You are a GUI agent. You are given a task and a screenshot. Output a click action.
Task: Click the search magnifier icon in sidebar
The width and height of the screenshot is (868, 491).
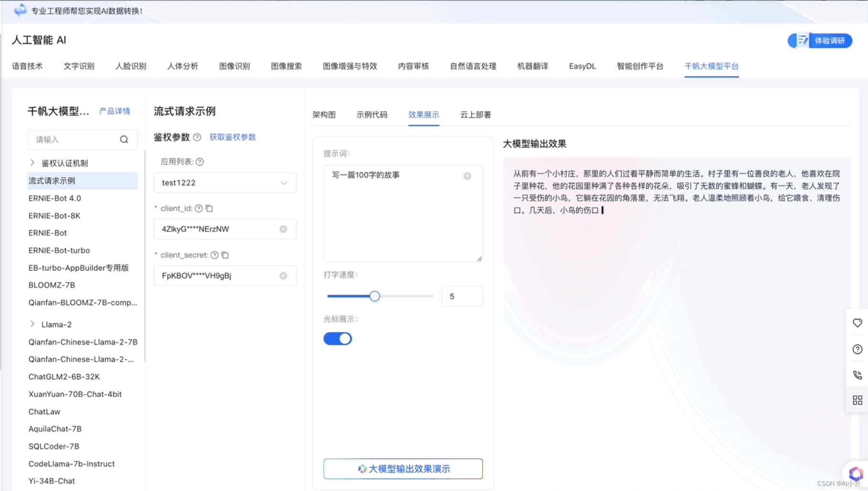(x=124, y=139)
